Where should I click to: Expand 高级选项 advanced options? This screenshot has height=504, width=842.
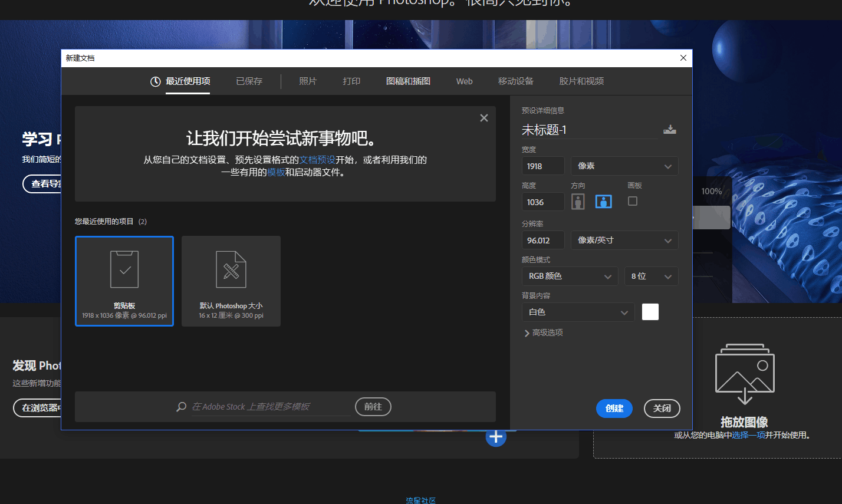point(544,332)
